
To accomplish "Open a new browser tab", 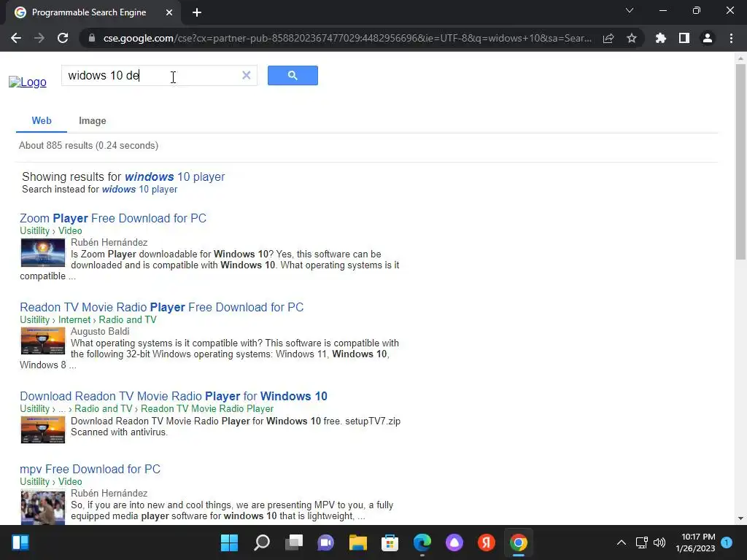I will (197, 12).
